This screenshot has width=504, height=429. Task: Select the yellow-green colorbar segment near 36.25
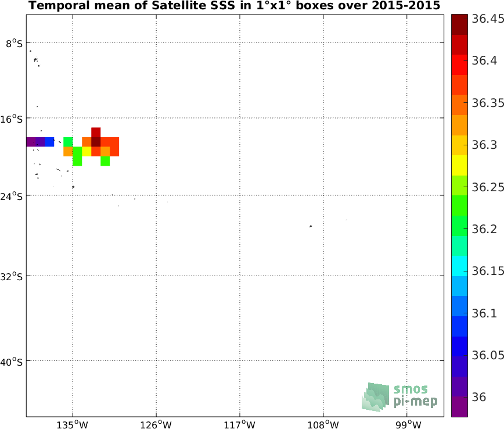459,185
